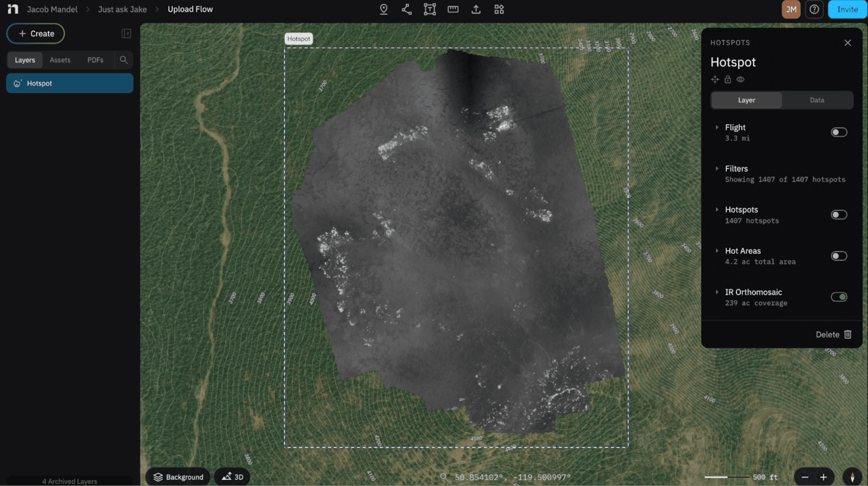The height and width of the screenshot is (486, 868).
Task: Switch to 3D view button text
Action: click(x=239, y=477)
